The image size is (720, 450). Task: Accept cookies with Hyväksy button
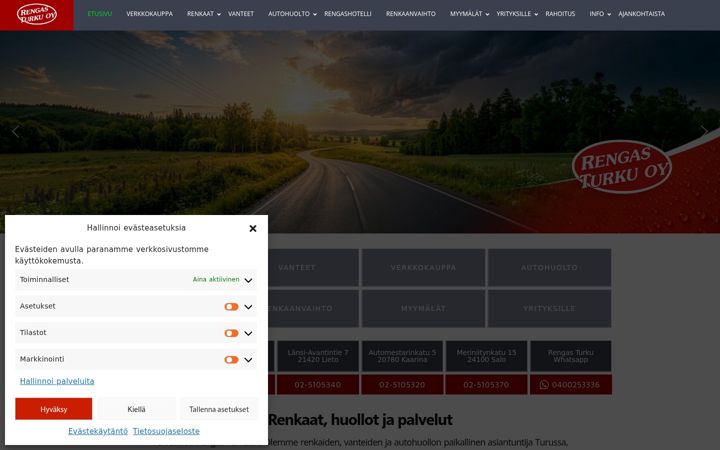pyautogui.click(x=54, y=409)
